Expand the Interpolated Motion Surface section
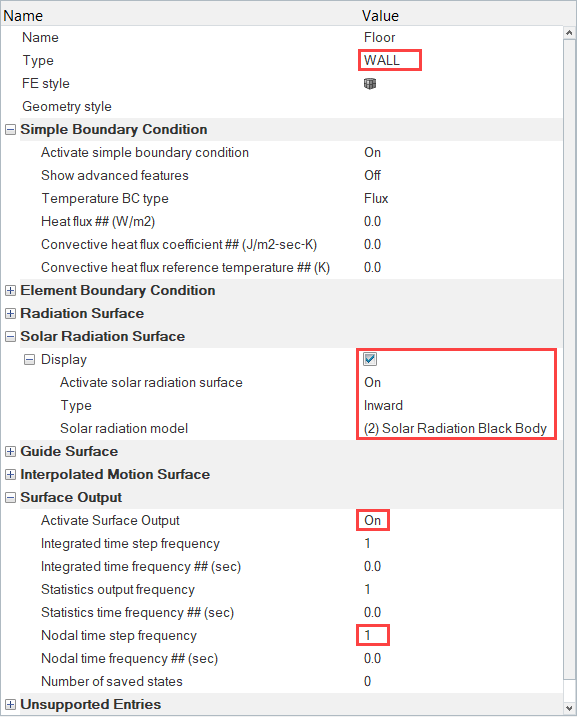 click(10, 474)
